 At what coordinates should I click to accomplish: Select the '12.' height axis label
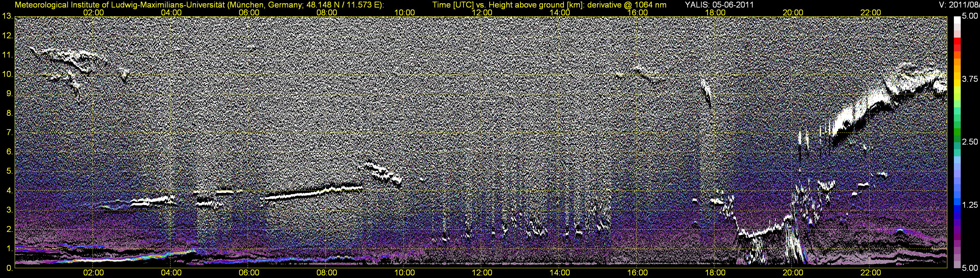pyautogui.click(x=7, y=36)
